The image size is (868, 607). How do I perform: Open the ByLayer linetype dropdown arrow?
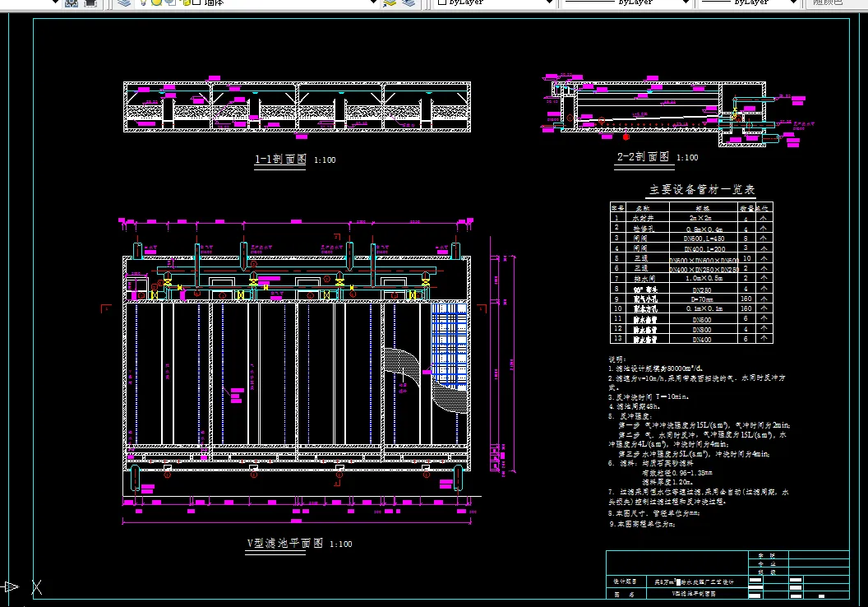[686, 2]
